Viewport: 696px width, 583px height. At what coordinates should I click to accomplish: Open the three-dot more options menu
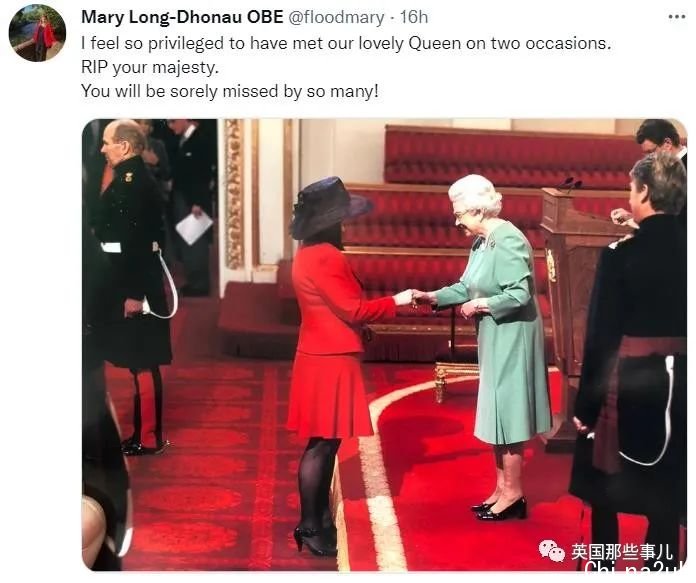click(676, 17)
